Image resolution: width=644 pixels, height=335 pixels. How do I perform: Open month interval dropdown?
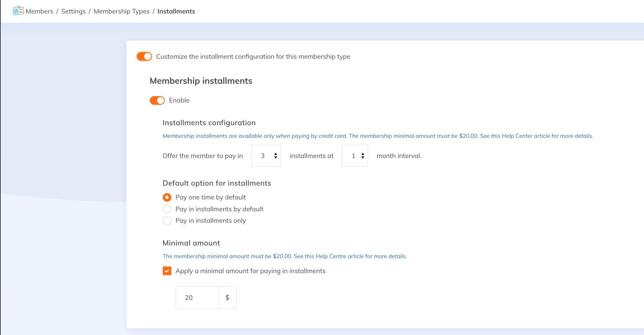pos(353,156)
